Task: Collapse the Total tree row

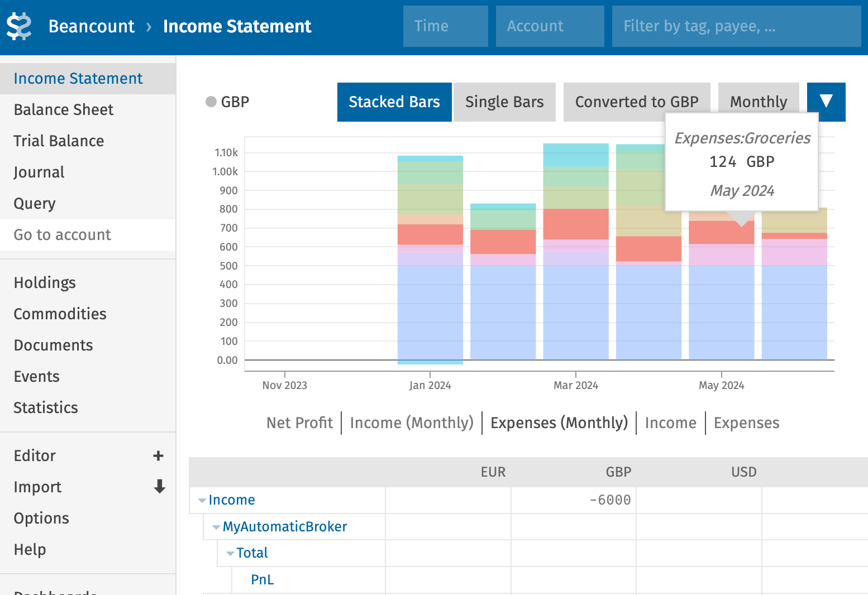Action: click(230, 554)
